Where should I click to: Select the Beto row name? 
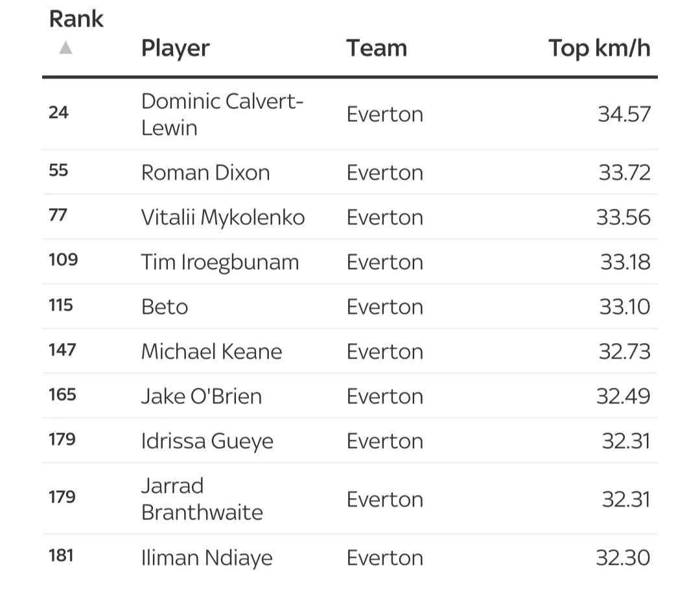coord(165,307)
